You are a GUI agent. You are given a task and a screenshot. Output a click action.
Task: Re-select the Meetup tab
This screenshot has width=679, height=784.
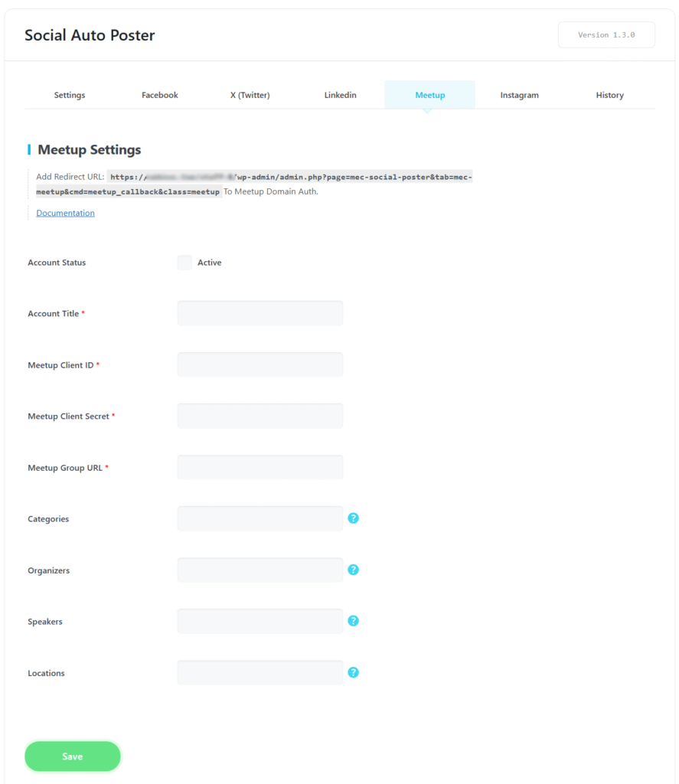coord(429,94)
